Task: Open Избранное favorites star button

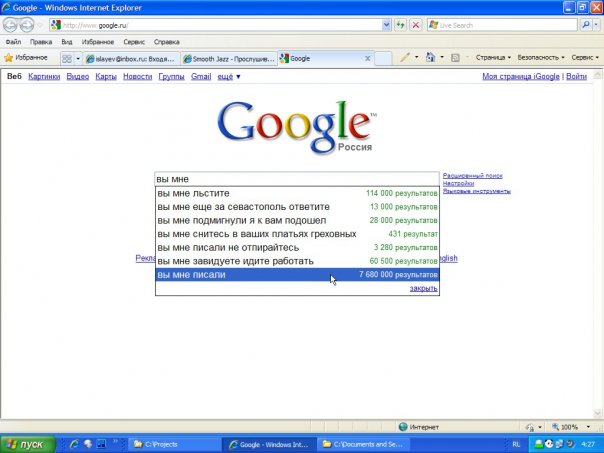Action: coord(30,58)
